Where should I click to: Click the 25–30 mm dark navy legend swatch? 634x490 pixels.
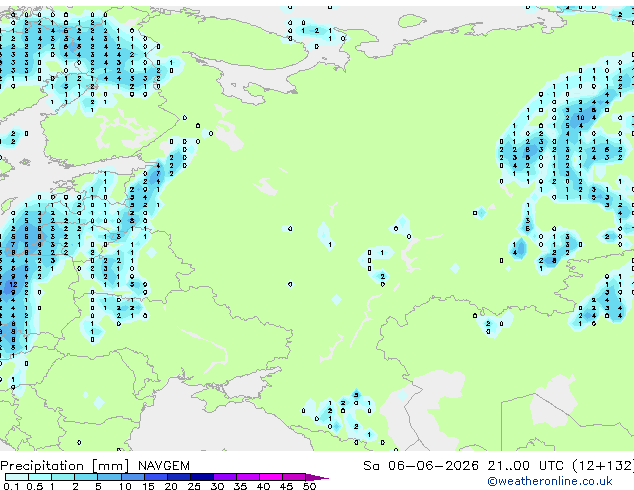[202, 477]
